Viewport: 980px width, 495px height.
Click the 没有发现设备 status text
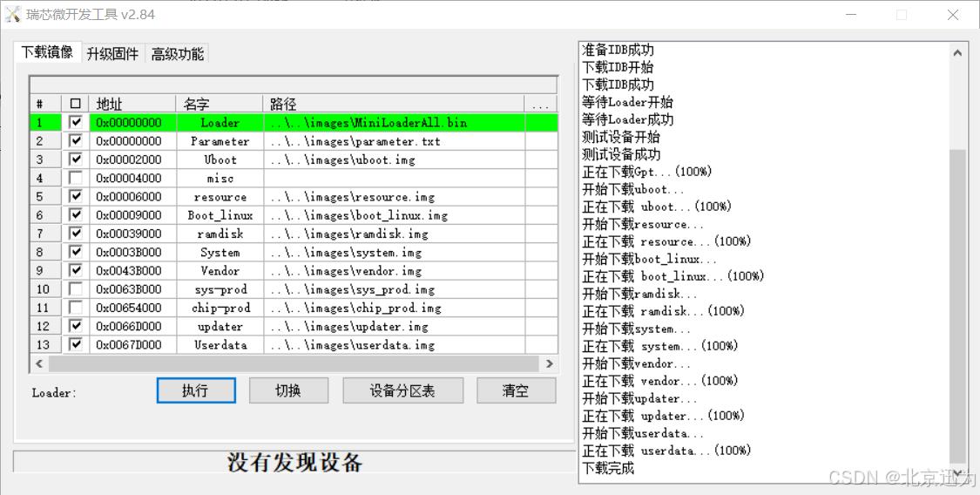coord(294,463)
